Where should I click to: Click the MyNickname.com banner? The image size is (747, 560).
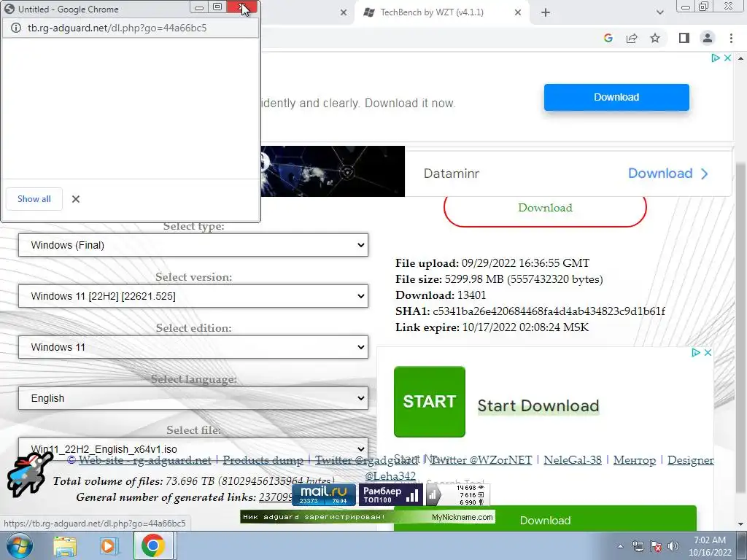368,517
